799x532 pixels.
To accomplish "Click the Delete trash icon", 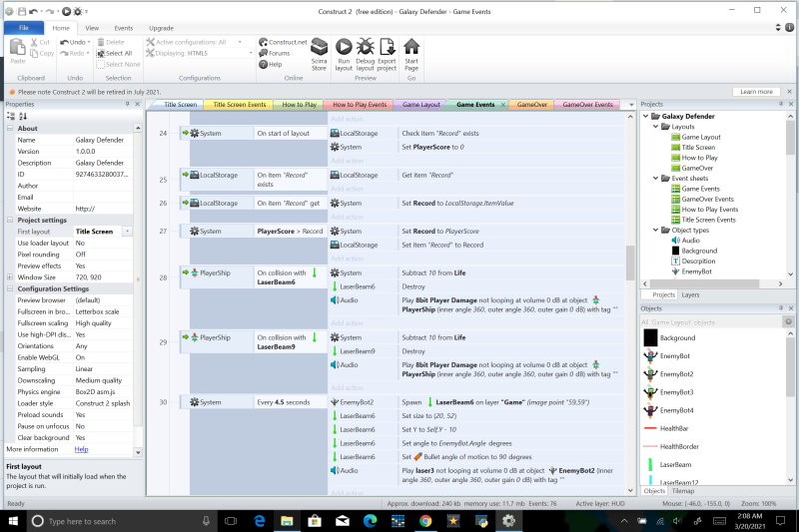I will click(x=101, y=42).
